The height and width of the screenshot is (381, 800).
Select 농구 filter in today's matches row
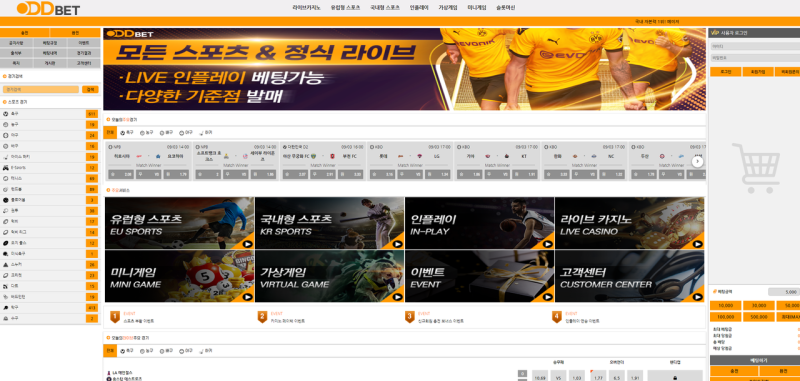tap(146, 133)
